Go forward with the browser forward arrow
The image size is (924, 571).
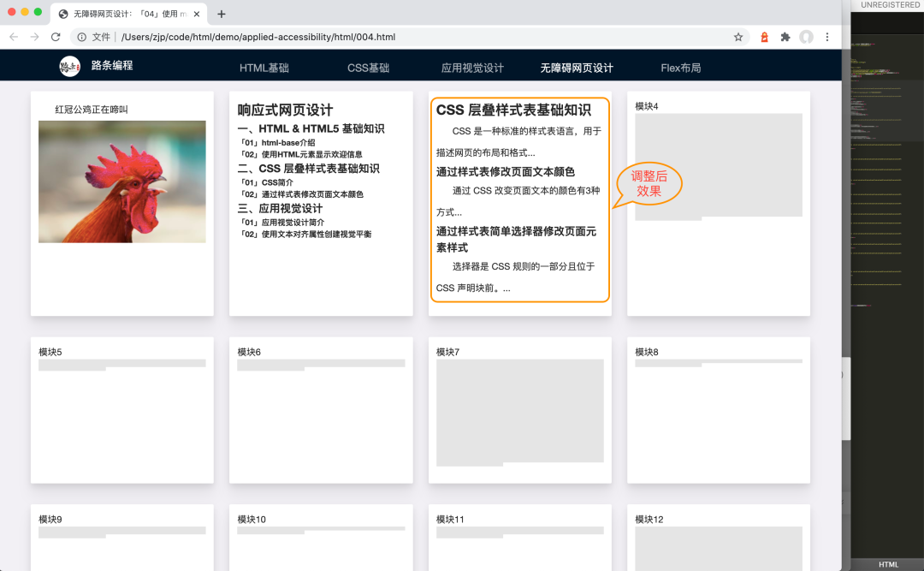click(35, 37)
